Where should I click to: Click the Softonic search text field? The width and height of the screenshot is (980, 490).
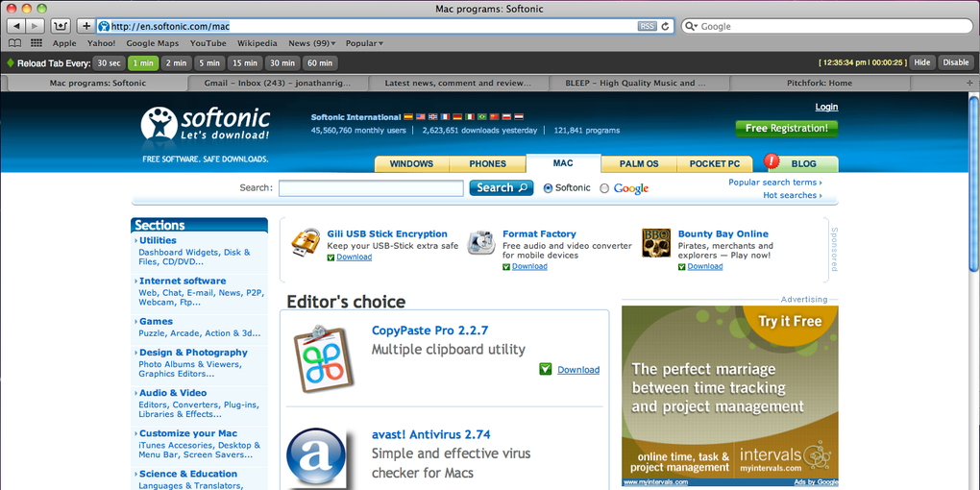[x=371, y=188]
